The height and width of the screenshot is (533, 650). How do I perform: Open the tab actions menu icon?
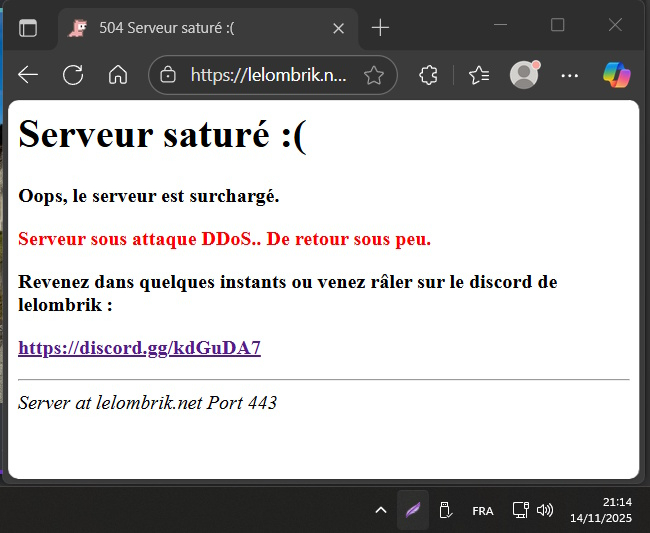point(28,28)
